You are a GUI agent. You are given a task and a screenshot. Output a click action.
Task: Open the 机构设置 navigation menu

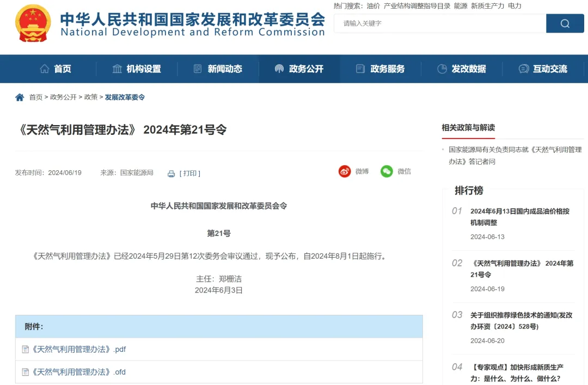click(136, 69)
